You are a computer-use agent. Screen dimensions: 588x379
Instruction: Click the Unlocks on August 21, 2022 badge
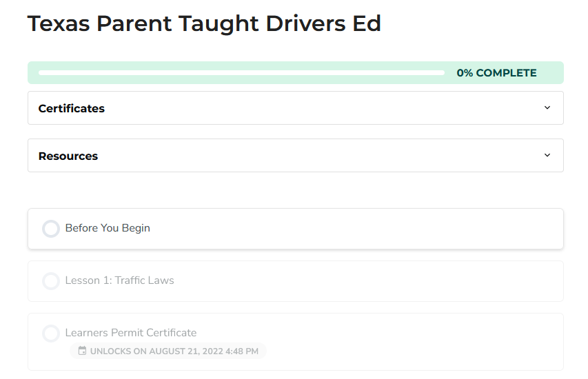pos(174,351)
